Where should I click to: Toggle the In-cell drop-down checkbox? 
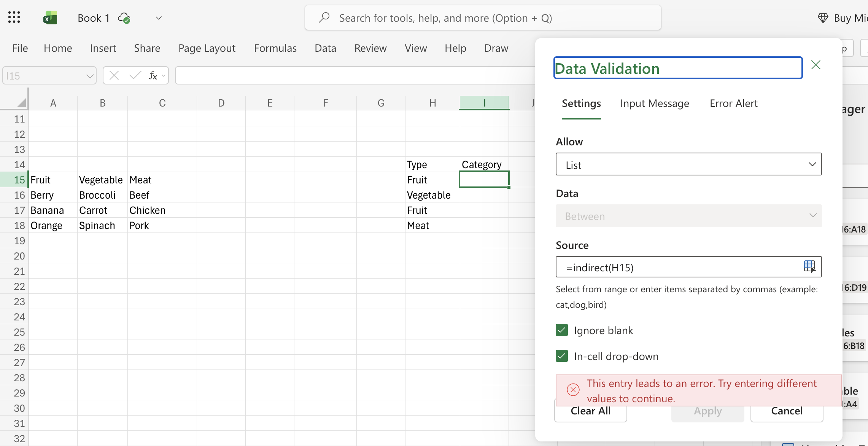point(562,356)
